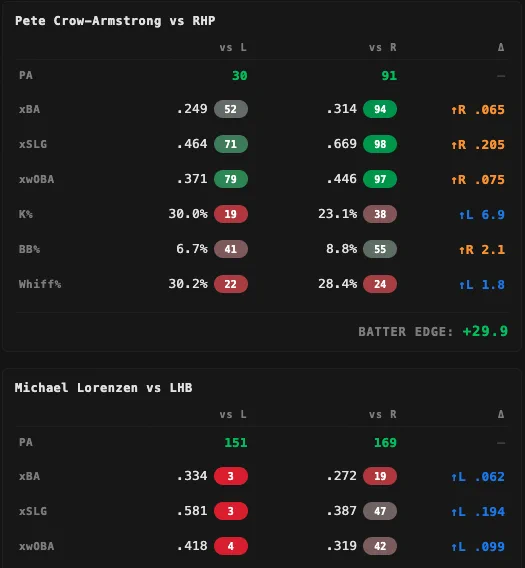Click K% value 30.0%

pyautogui.click(x=188, y=214)
